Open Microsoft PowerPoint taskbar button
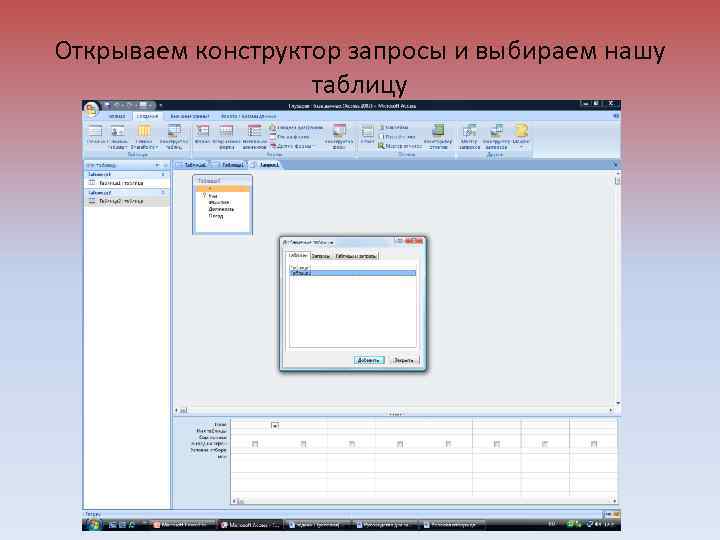720x540 pixels. 184,524
